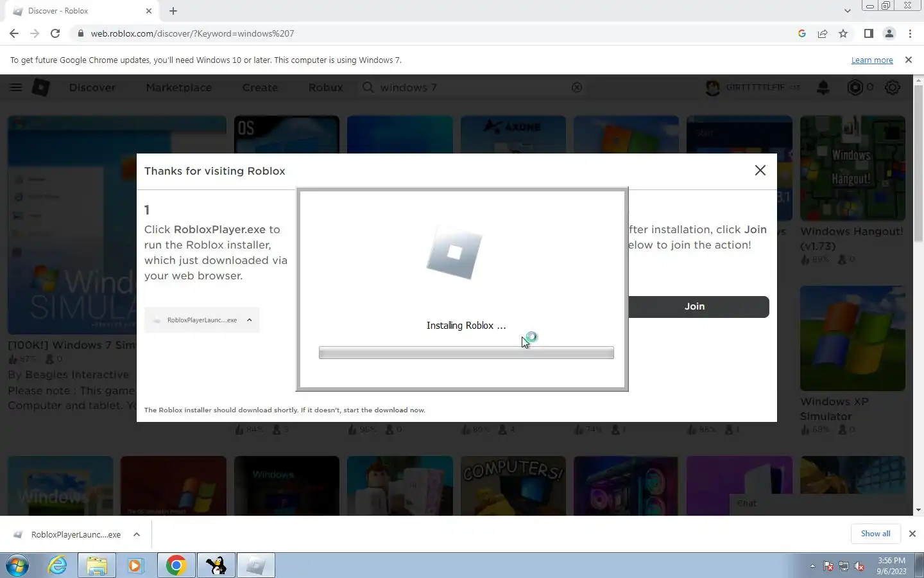
Task: Go to the Discover tab
Action: (x=92, y=87)
